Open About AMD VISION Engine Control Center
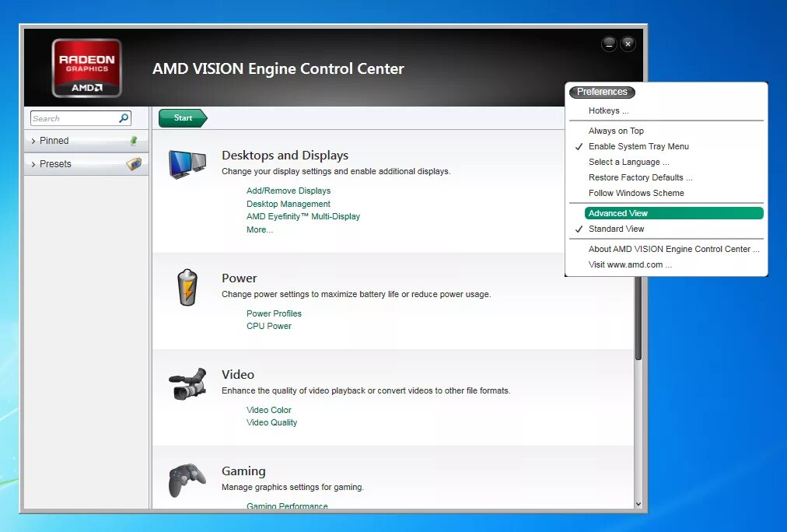 tap(673, 249)
